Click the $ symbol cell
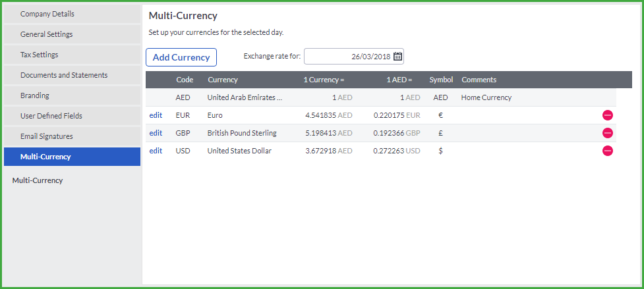The height and width of the screenshot is (289, 644). tap(441, 151)
